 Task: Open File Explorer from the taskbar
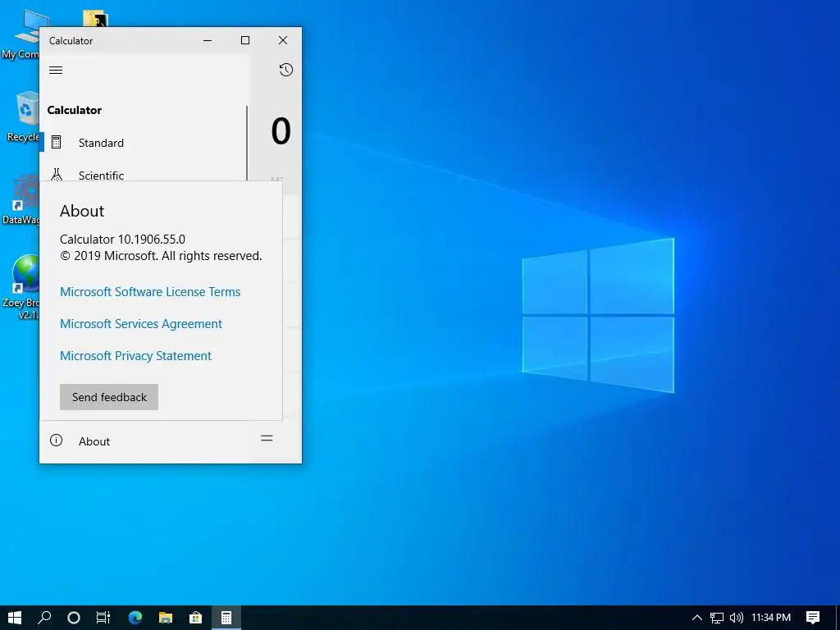[x=166, y=618]
